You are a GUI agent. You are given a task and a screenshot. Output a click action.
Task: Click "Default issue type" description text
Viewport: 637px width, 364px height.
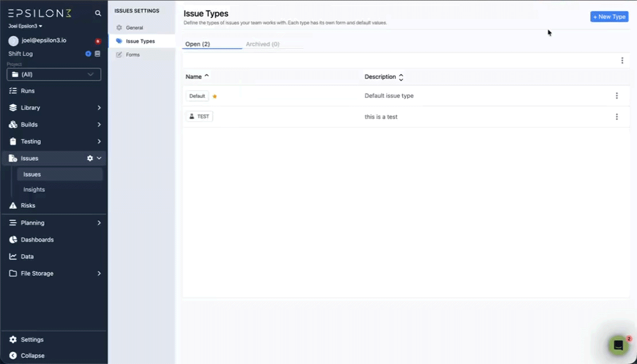pos(389,96)
